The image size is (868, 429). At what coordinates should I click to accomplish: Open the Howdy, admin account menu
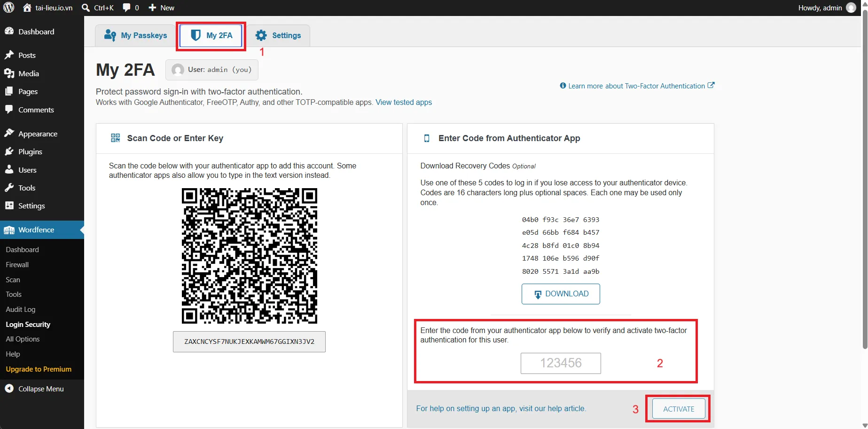pos(827,8)
